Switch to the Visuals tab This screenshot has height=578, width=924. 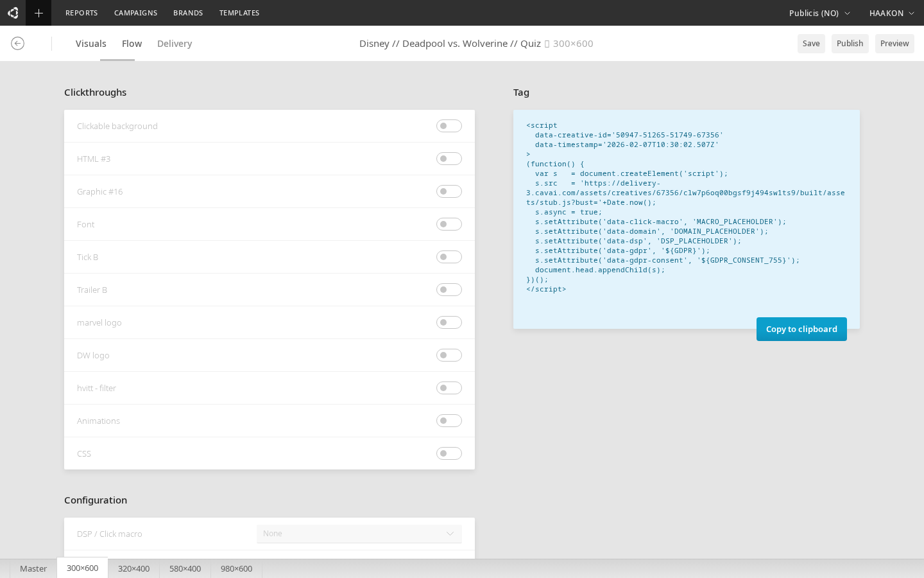click(x=90, y=44)
